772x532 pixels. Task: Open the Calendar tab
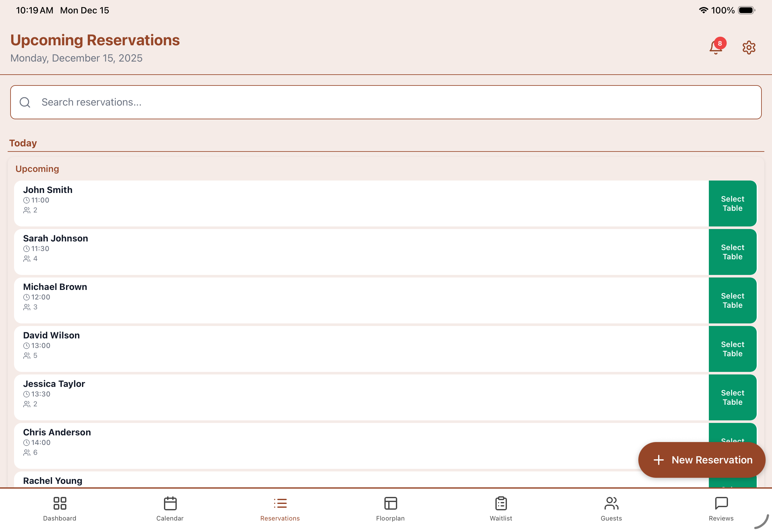point(170,509)
